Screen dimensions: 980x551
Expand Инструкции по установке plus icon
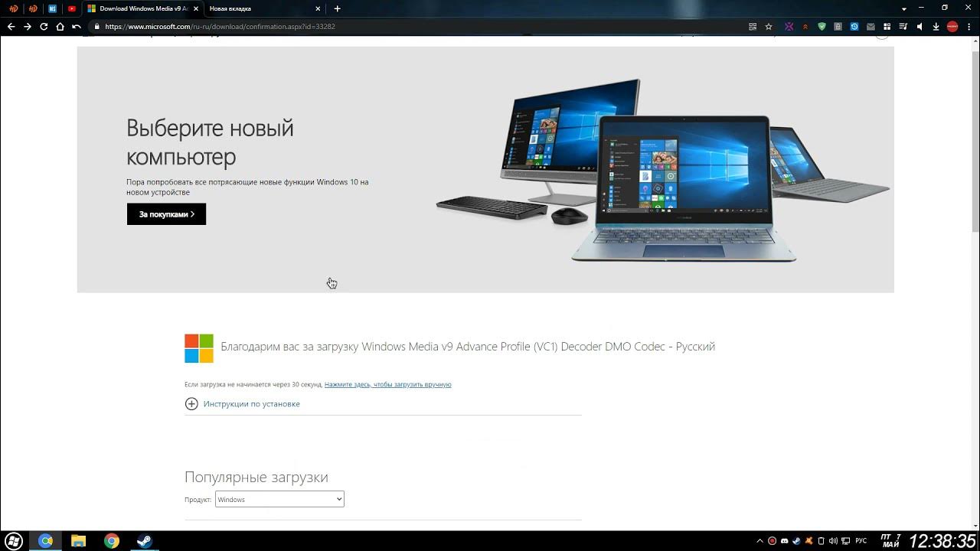(x=191, y=404)
